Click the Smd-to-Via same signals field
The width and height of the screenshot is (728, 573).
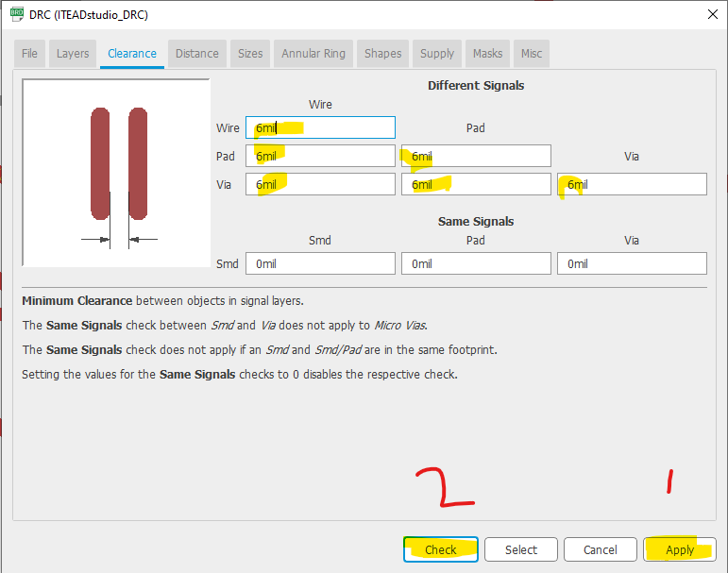pyautogui.click(x=632, y=263)
